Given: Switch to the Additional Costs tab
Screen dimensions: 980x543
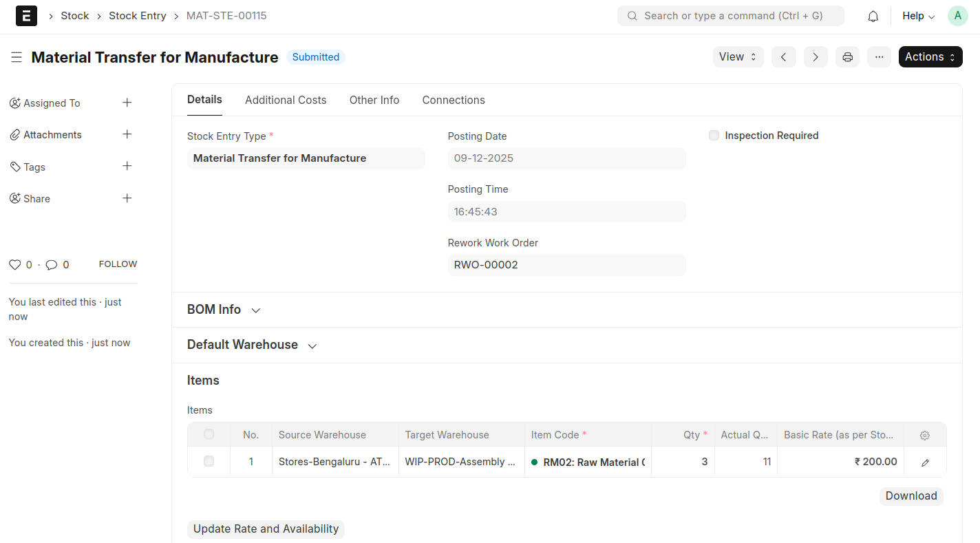Looking at the screenshot, I should pos(286,100).
